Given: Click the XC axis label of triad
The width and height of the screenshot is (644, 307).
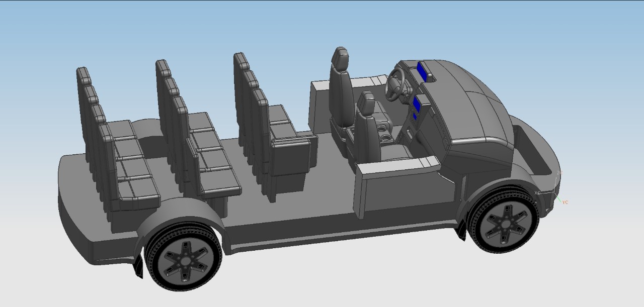Looking at the screenshot, I should [x=537, y=192].
